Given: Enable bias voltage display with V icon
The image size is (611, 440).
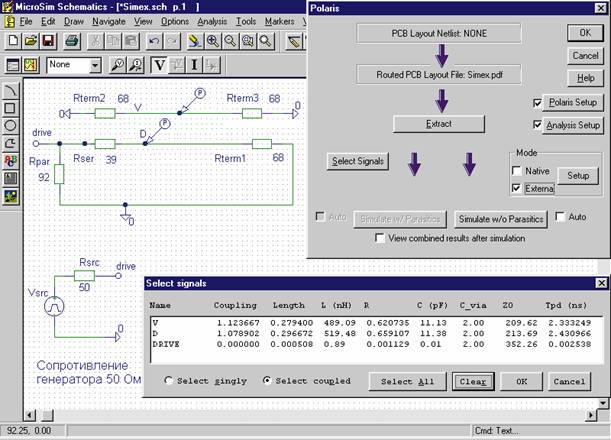Looking at the screenshot, I should [159, 65].
